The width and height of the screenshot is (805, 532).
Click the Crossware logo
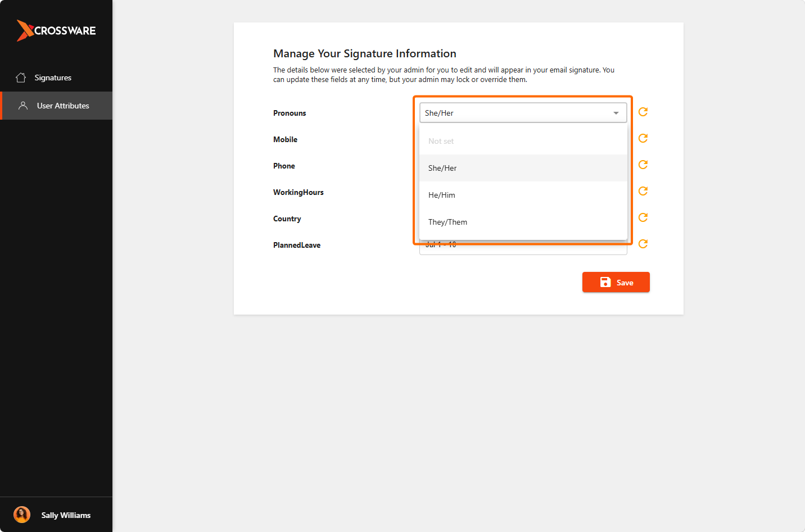pos(56,30)
